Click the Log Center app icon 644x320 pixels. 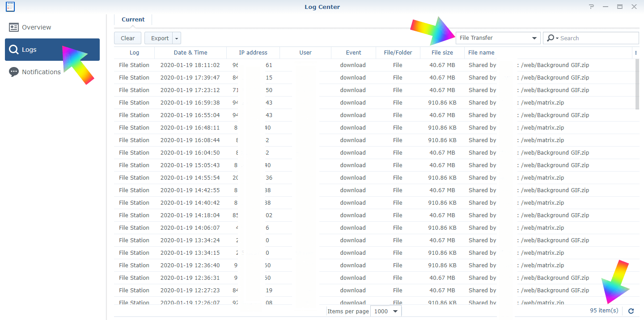(x=10, y=7)
